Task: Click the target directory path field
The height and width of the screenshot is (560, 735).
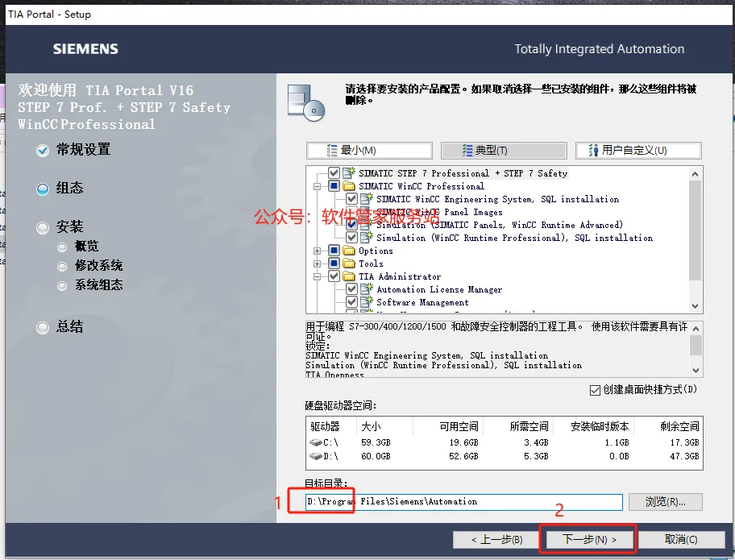Action: click(x=464, y=502)
